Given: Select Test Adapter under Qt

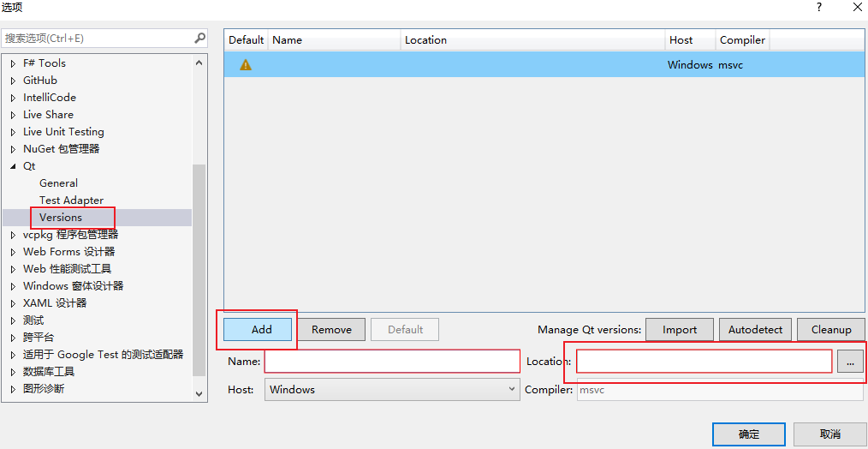Looking at the screenshot, I should tap(71, 201).
